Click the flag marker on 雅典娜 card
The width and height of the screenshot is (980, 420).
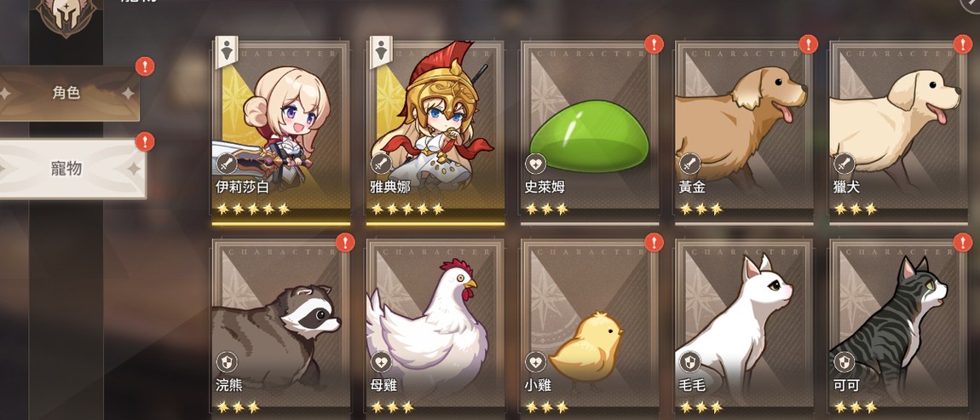tap(380, 53)
